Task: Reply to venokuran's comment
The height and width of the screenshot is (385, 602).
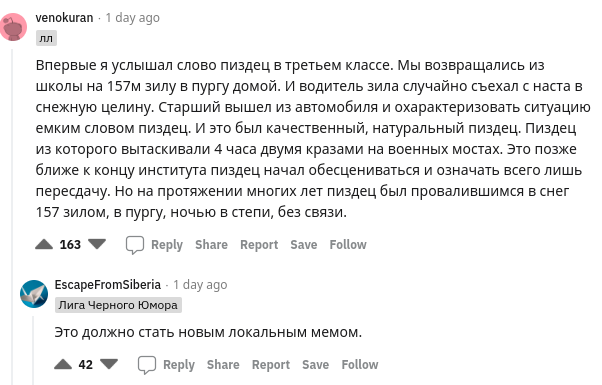Action: point(167,245)
